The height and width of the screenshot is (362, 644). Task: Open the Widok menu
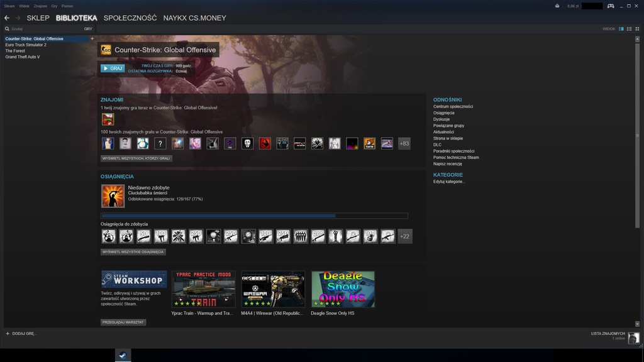tap(25, 6)
